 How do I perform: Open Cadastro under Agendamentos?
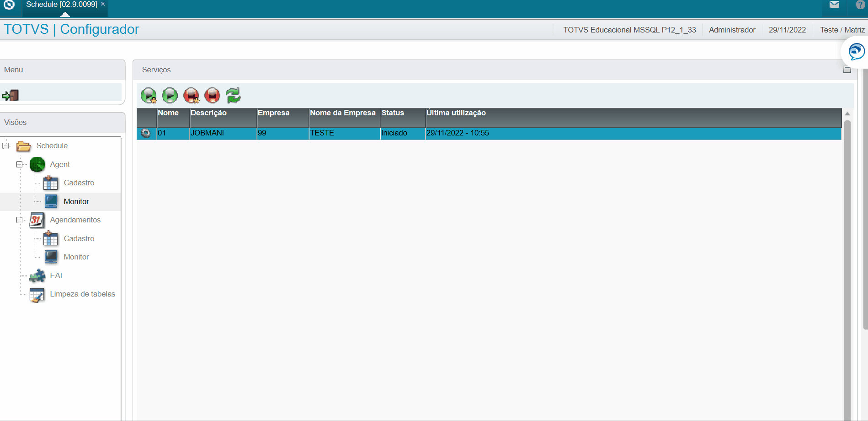79,239
